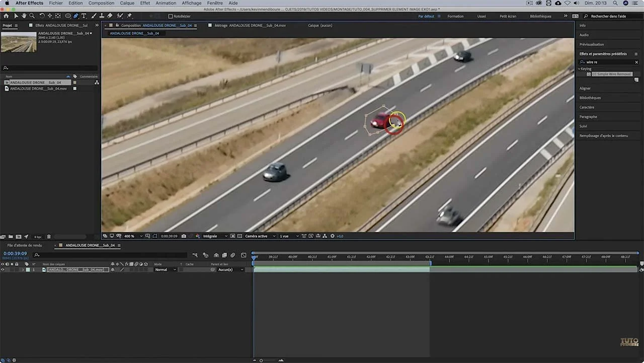This screenshot has height=363, width=644.
Task: Select the Zoom tool
Action: [x=32, y=16]
